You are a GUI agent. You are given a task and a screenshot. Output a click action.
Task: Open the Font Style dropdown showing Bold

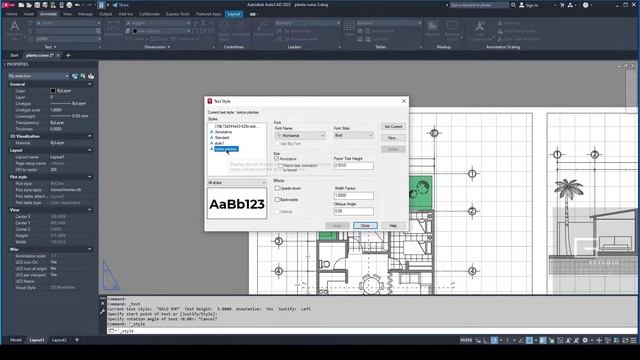(353, 135)
